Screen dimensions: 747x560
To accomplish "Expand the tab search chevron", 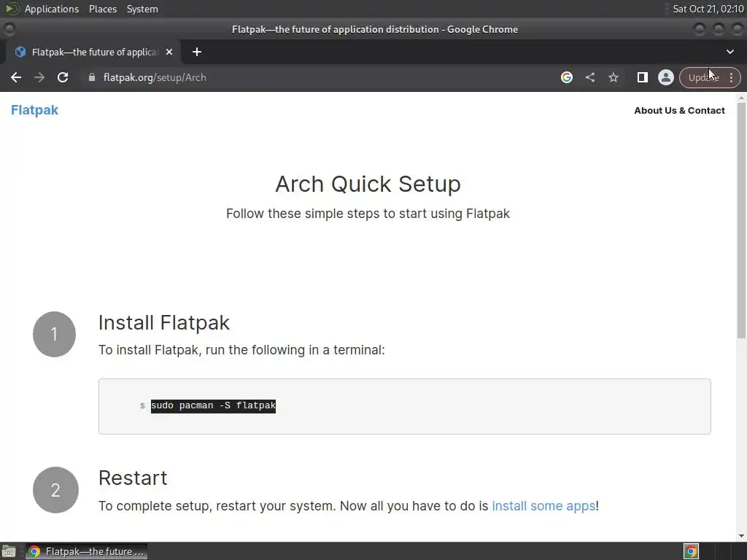I will coord(730,52).
